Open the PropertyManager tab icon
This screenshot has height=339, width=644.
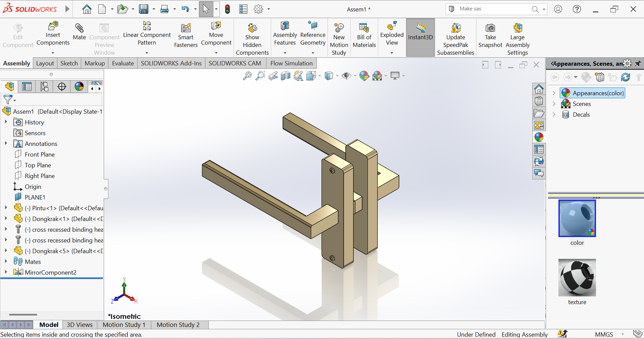point(27,87)
